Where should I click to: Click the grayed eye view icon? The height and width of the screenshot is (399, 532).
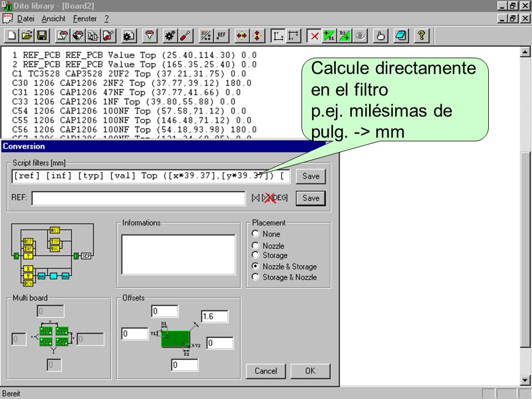pyautogui.click(x=360, y=35)
